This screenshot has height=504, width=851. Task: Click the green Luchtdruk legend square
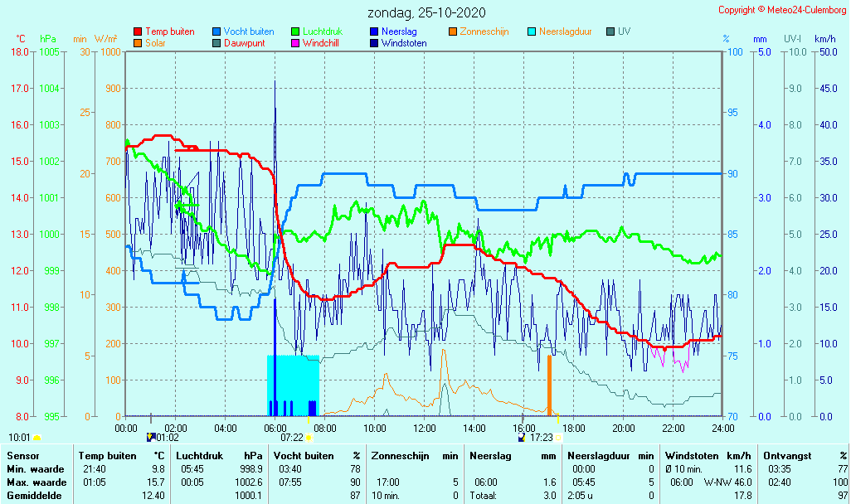point(295,31)
